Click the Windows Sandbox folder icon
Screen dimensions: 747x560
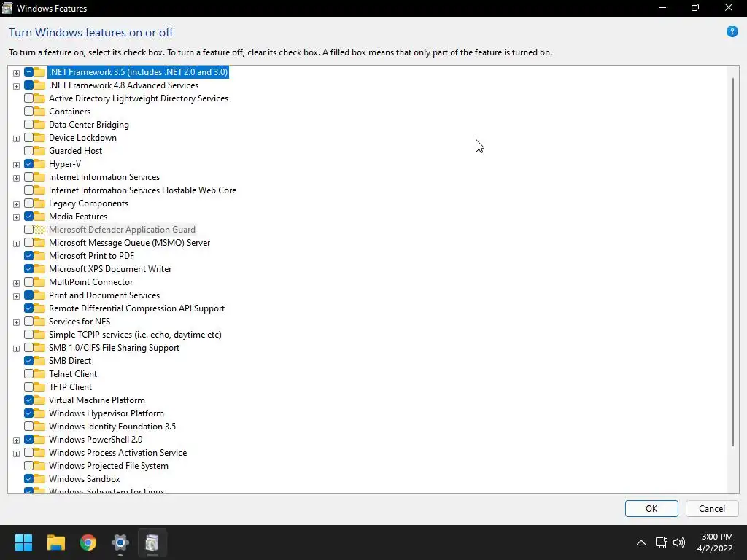pyautogui.click(x=39, y=479)
